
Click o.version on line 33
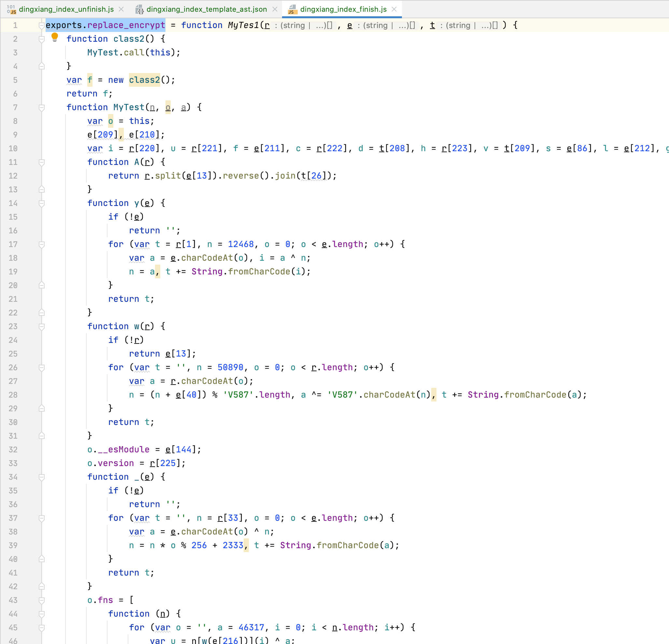pos(111,463)
